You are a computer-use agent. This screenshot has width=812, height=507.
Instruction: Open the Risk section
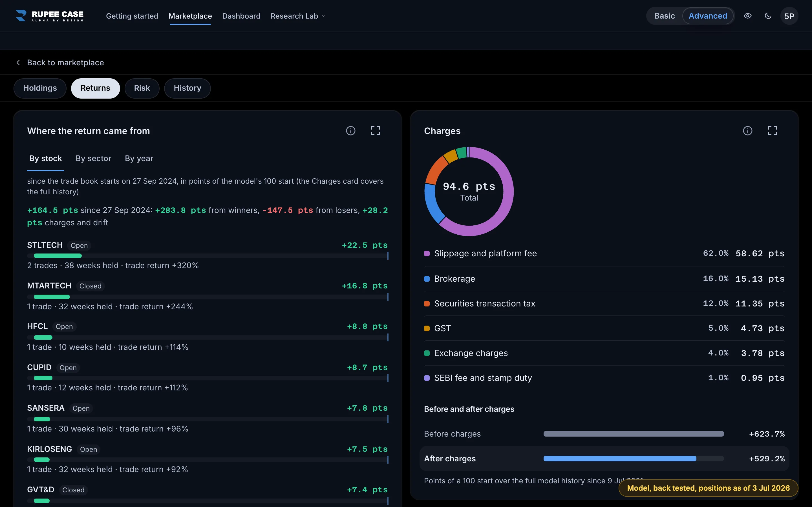pyautogui.click(x=142, y=88)
